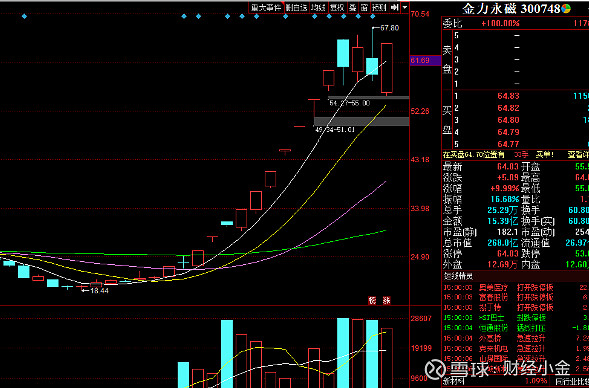The image size is (589, 388).
Task: Open the 画线 drawing tools button
Action: [x=379, y=8]
